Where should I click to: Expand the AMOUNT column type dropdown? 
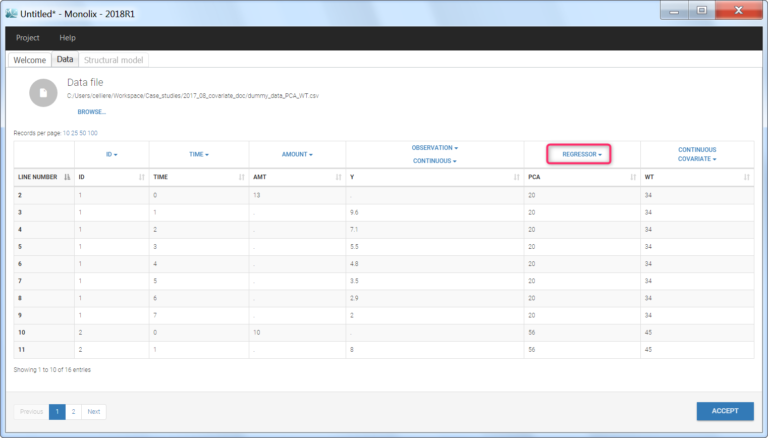297,155
